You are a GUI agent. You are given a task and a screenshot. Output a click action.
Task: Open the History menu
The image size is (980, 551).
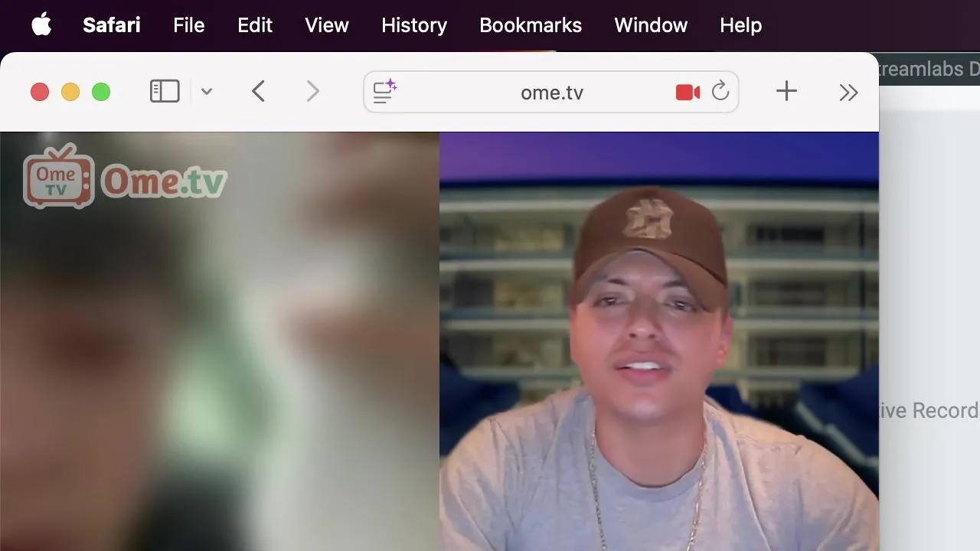coord(414,25)
